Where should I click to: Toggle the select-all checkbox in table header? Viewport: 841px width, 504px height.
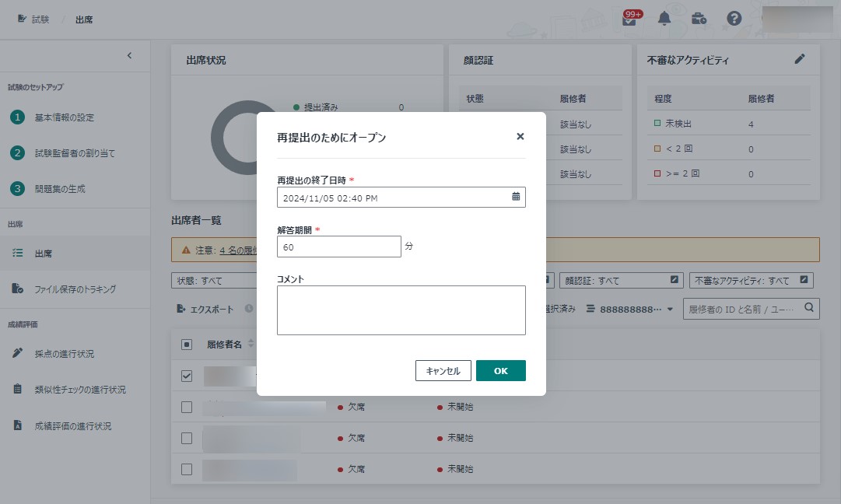[x=187, y=345]
